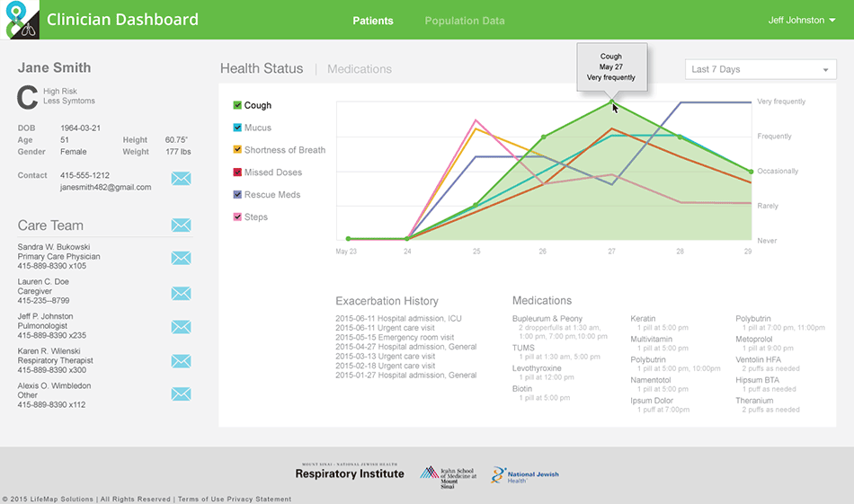Email Jeff P. Johnston envelope icon
This screenshot has height=504, width=854.
(x=181, y=327)
